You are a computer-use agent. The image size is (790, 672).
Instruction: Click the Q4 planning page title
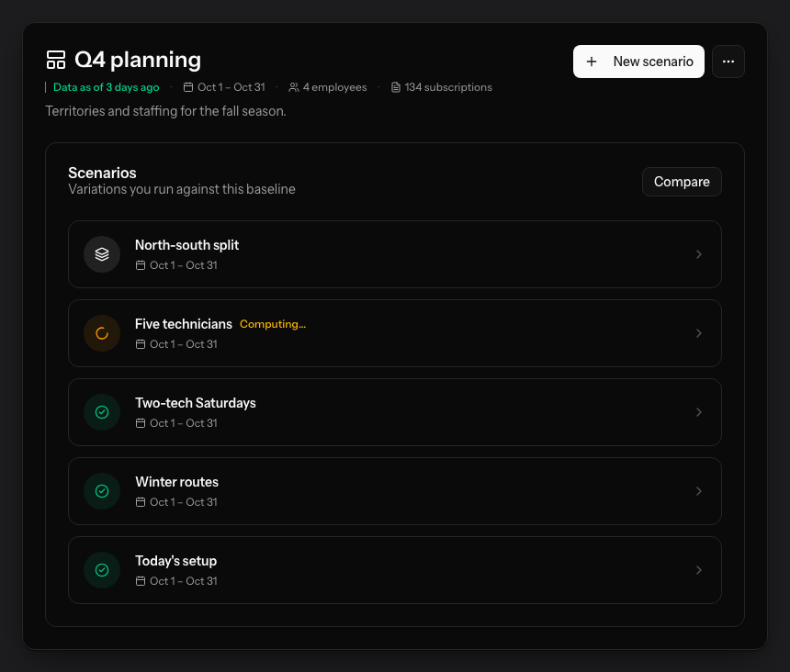[138, 60]
